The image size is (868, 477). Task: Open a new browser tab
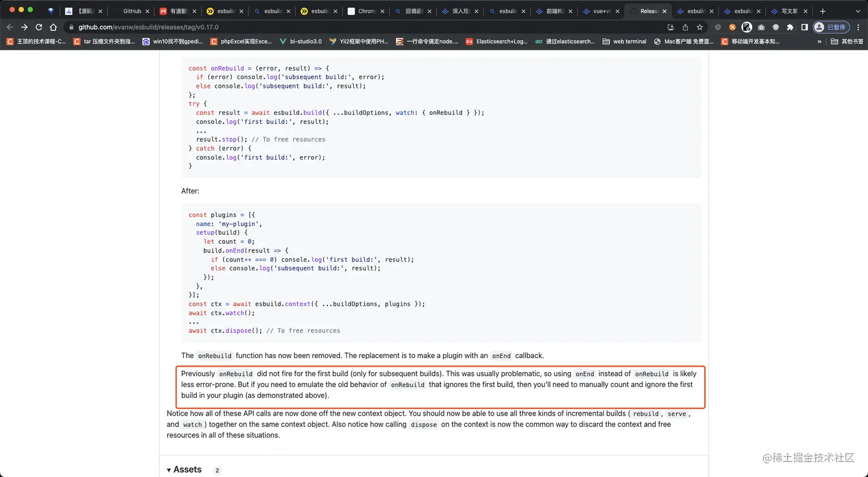coord(823,11)
